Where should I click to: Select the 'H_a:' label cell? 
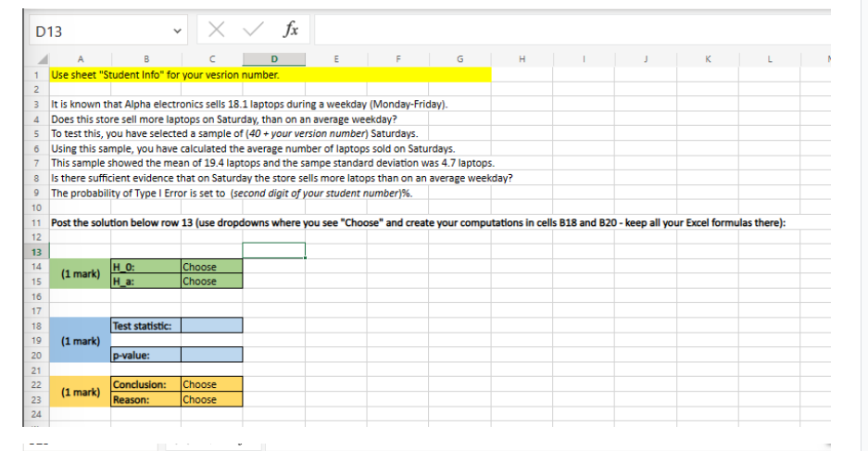(x=146, y=282)
